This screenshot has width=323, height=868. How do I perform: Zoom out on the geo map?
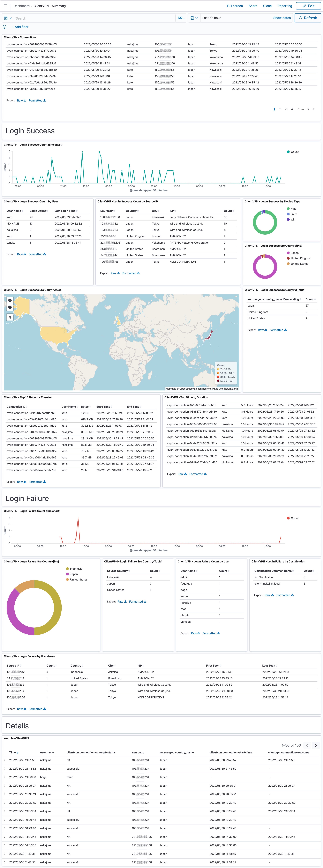tap(10, 307)
